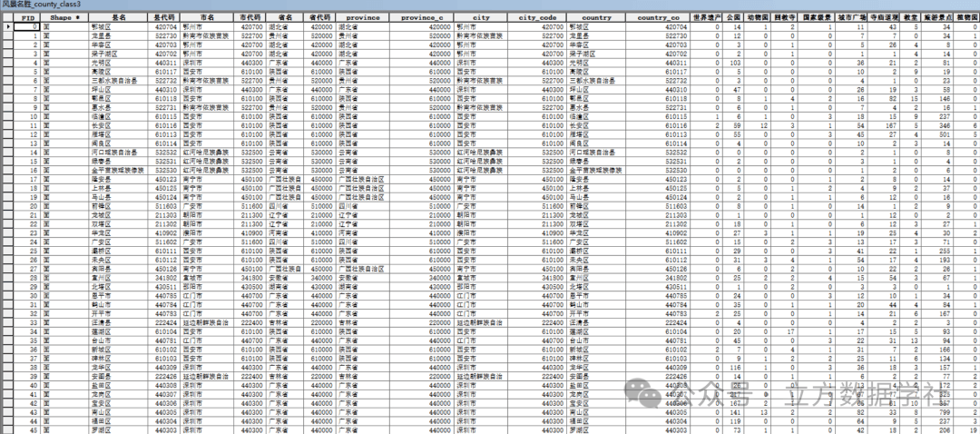The image size is (980, 434).
Task: Click the 动物园 column header
Action: [x=758, y=17]
